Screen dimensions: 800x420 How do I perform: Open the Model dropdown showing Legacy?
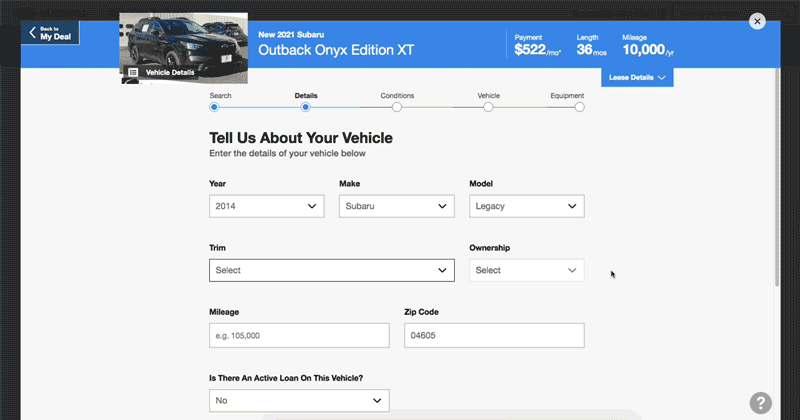[x=527, y=206]
